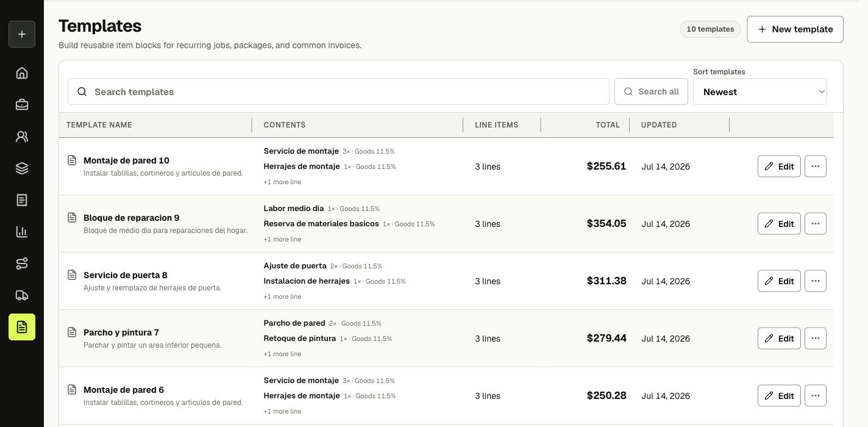Click 'Labor medio dia' content line

(x=294, y=208)
